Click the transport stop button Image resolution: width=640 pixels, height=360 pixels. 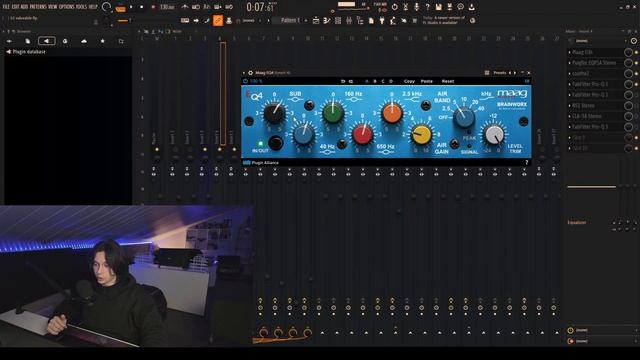(142, 7)
